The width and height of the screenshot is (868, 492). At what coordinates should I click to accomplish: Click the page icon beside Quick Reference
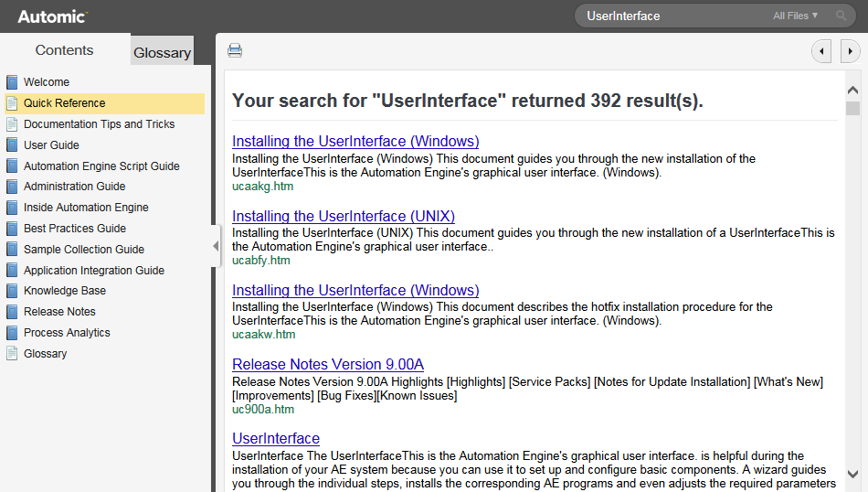coord(12,103)
